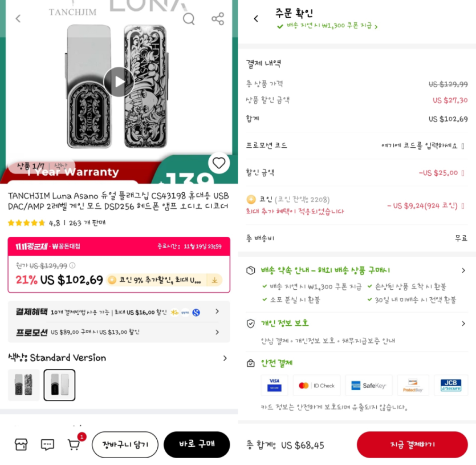The image size is (476, 465).
Task: Click the 바로 구매 buy now button
Action: pyautogui.click(x=197, y=444)
